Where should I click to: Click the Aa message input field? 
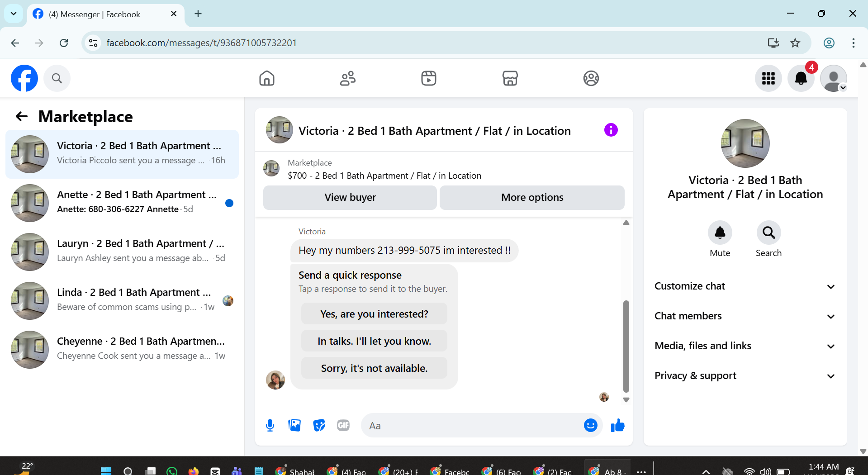click(x=473, y=426)
